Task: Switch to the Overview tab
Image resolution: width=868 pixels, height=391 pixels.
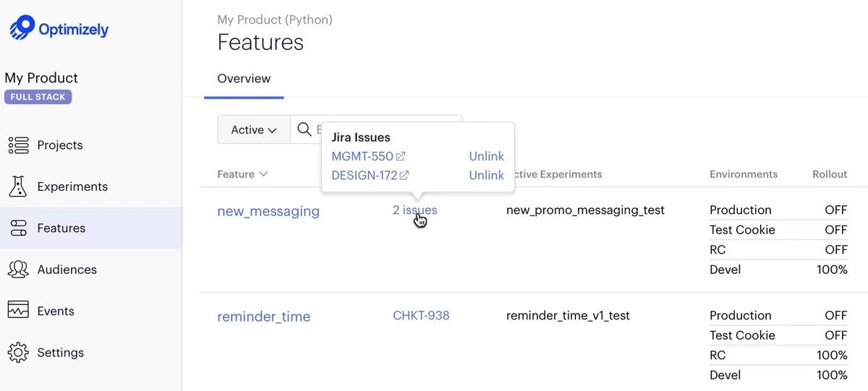Action: (x=244, y=79)
